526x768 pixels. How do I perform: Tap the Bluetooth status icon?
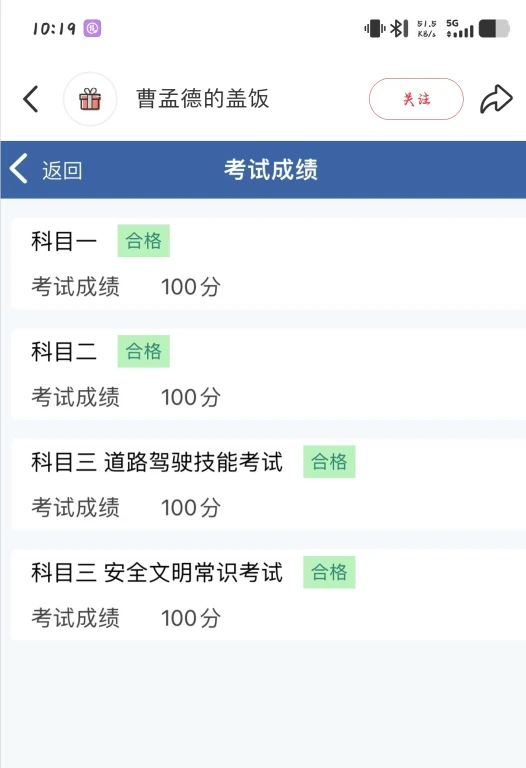pos(399,28)
